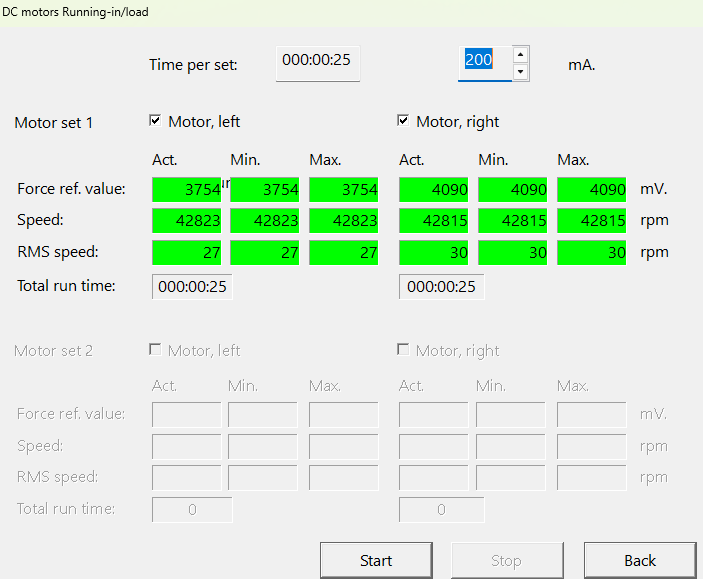
Task: Select left motor Act. RMS speed 27
Action: 187,252
